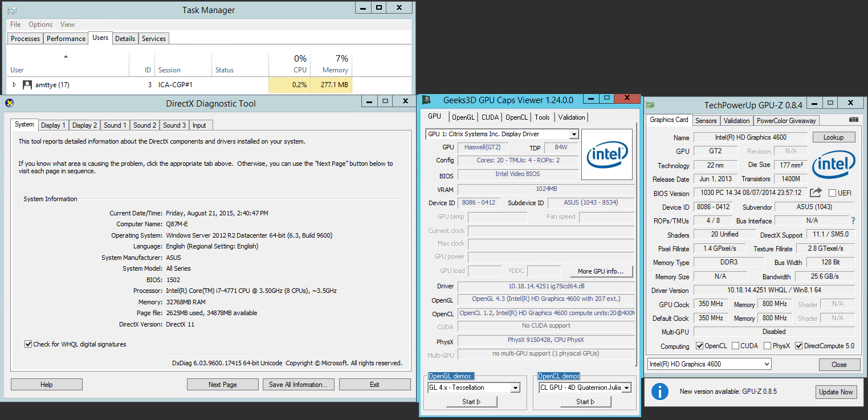Open the CL GPU - 4D Quaternion Julia dropdown
The height and width of the screenshot is (420, 868).
[x=626, y=388]
